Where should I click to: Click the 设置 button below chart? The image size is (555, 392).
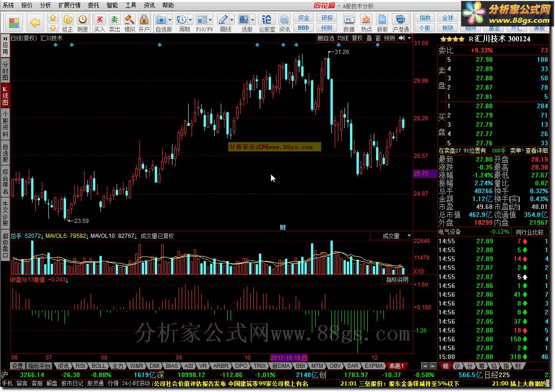17,366
